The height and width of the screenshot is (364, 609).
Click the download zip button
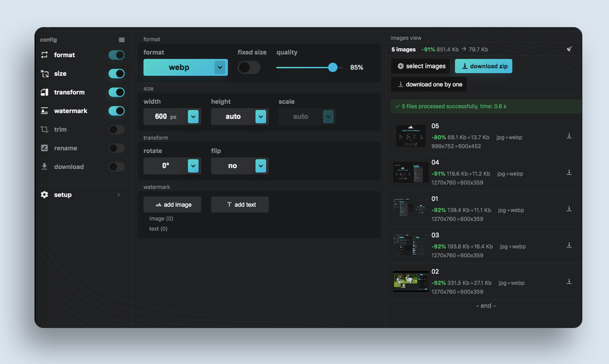coord(484,66)
